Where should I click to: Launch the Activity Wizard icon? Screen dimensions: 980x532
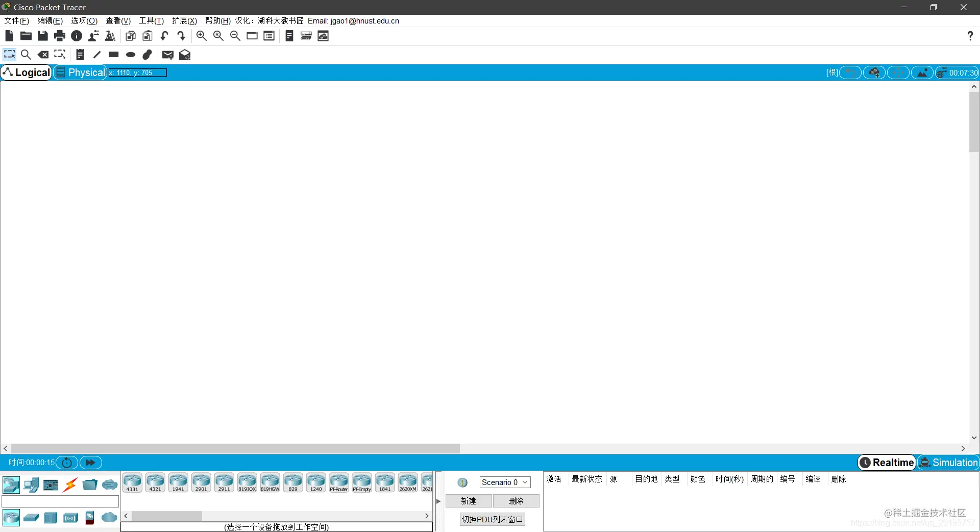point(110,36)
